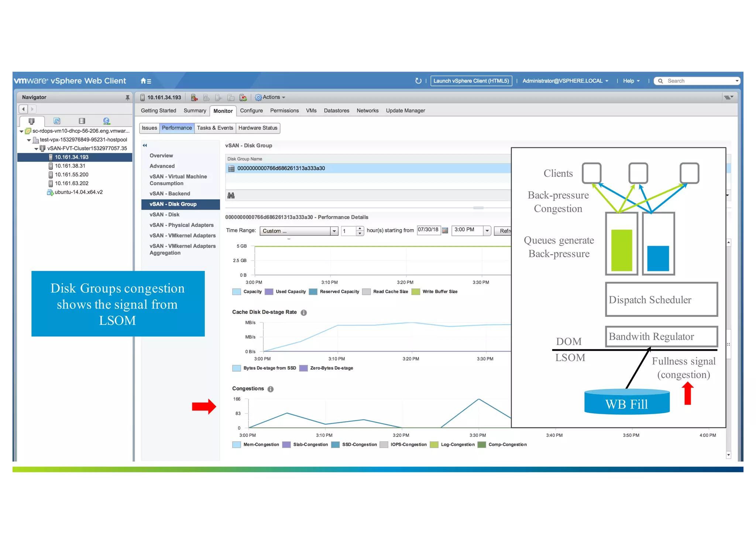Select host 10.161.38.31 in tree
Image resolution: width=756 pixels, height=534 pixels.
(70, 166)
